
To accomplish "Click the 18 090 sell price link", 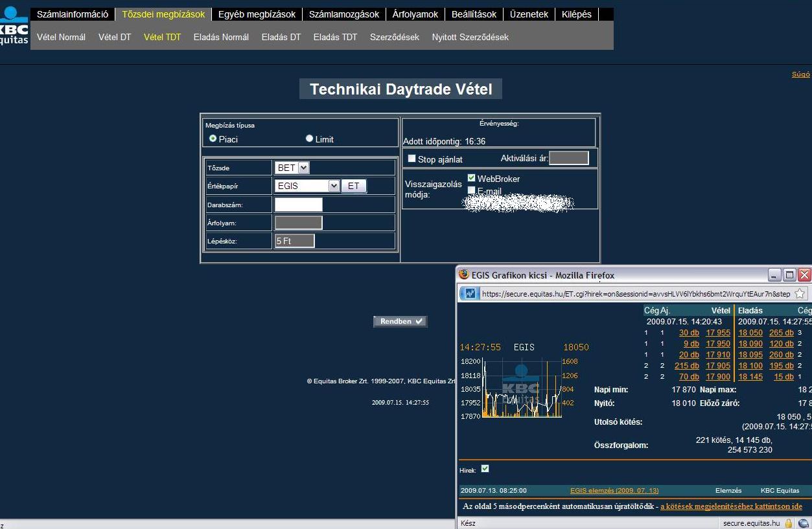I will [750, 344].
